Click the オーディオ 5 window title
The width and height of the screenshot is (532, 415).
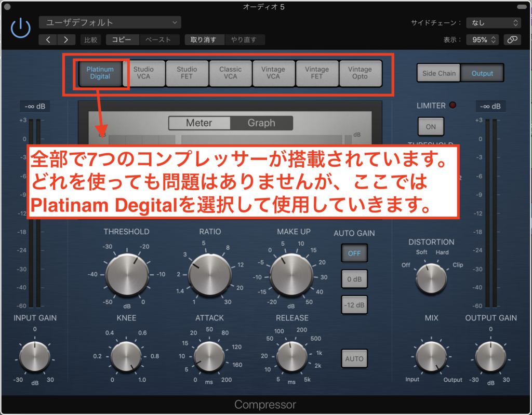click(263, 7)
